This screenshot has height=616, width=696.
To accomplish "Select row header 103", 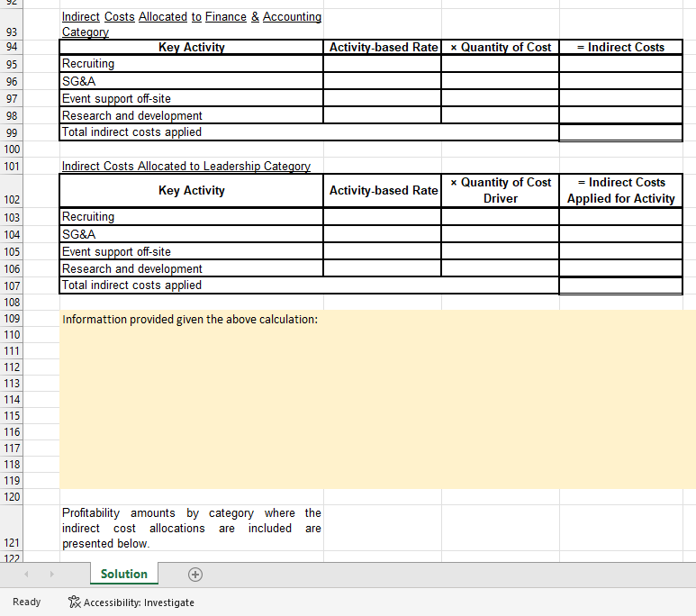I will (12, 217).
